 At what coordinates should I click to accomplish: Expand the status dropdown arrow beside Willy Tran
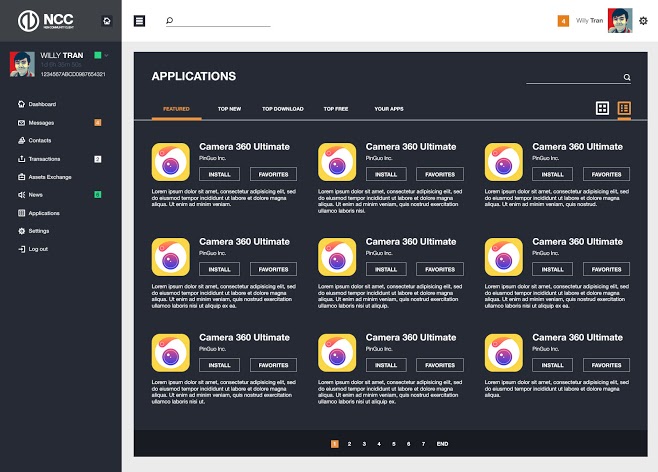(106, 55)
